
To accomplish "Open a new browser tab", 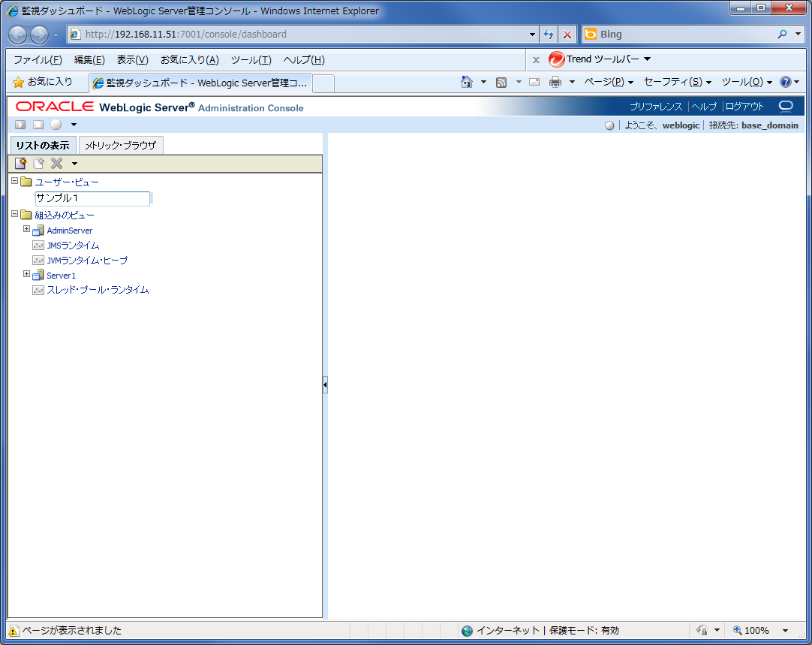I will pos(323,83).
